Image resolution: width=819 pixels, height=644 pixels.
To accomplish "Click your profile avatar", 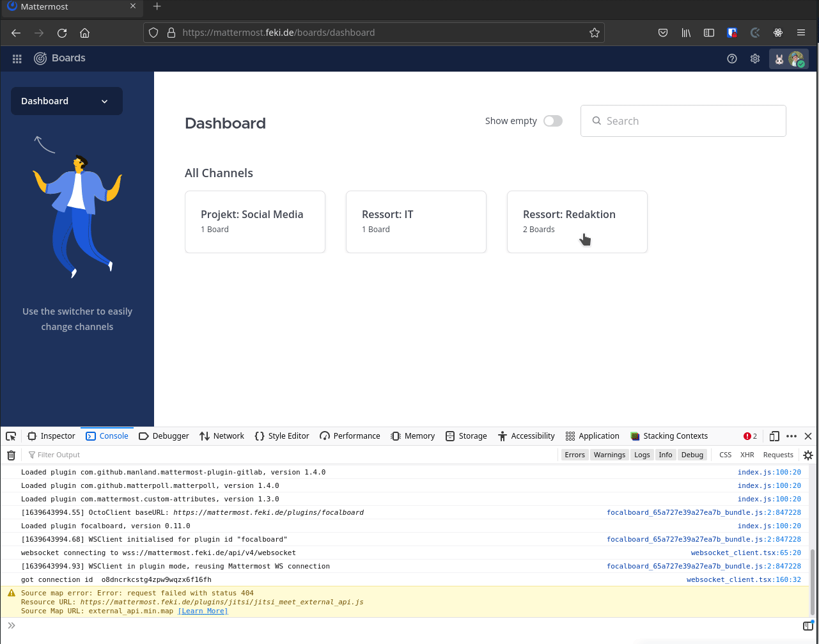I will [x=797, y=58].
